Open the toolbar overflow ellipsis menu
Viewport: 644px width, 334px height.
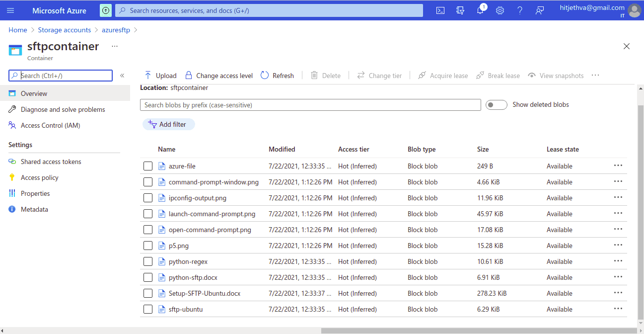click(595, 76)
